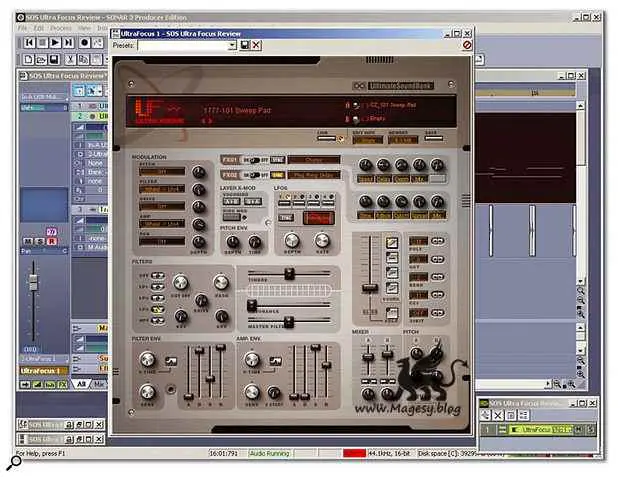Open the View menu in SONAR
620x477 pixels.
click(84, 28)
